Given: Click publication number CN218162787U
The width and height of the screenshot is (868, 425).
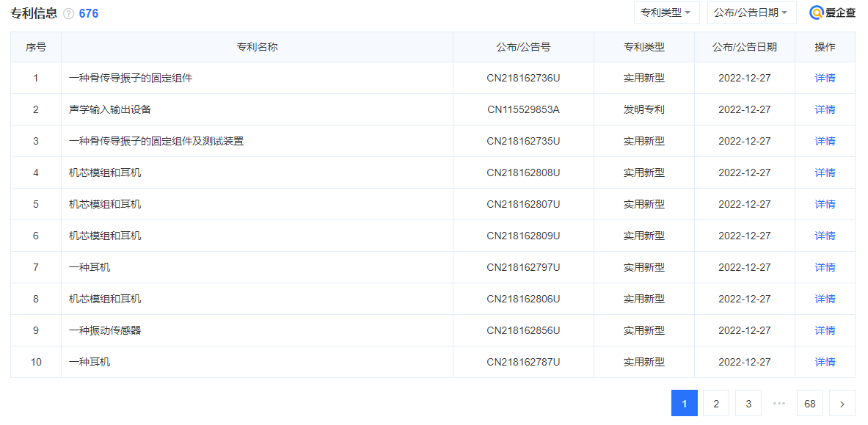Looking at the screenshot, I should point(524,363).
